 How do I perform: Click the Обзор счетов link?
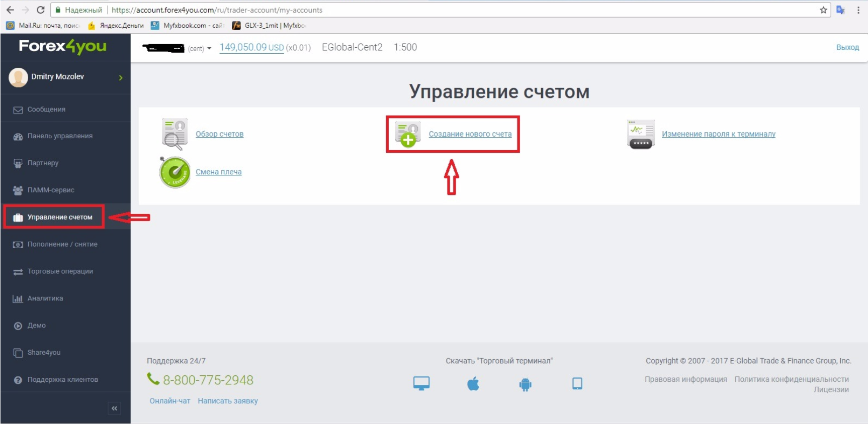click(x=220, y=134)
